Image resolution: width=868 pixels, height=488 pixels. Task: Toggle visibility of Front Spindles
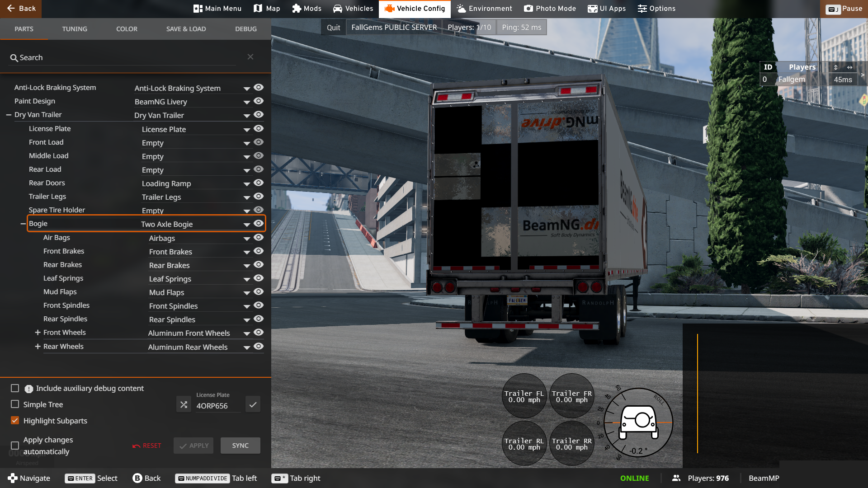click(259, 305)
